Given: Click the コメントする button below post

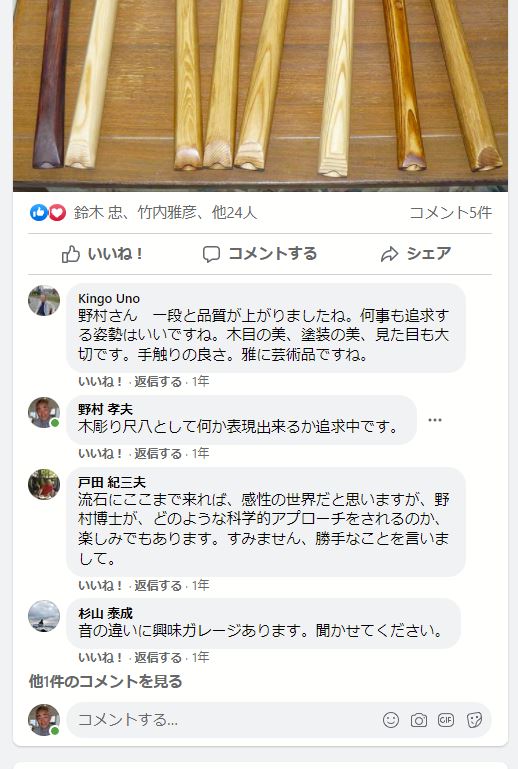Looking at the screenshot, I should [x=260, y=254].
